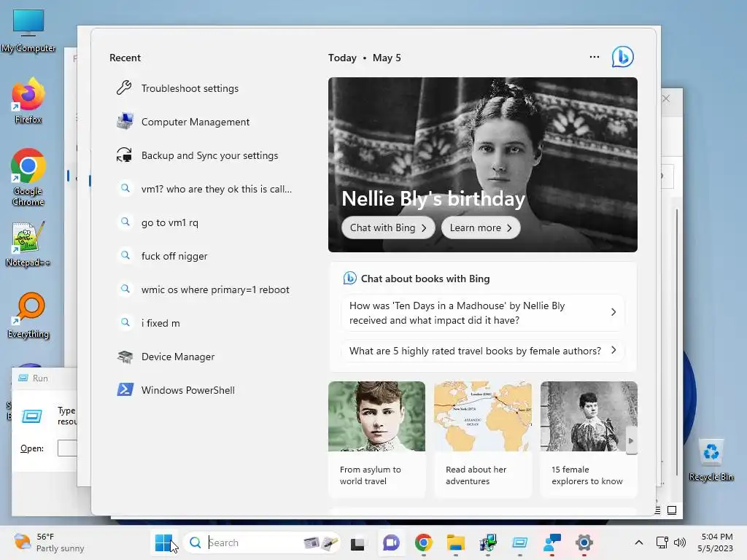Click the Open field in the Run dialog
This screenshot has height=560, width=747.
67,448
